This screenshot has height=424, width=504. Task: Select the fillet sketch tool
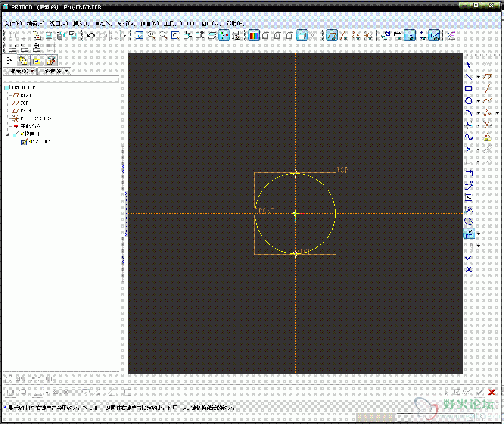tap(469, 125)
